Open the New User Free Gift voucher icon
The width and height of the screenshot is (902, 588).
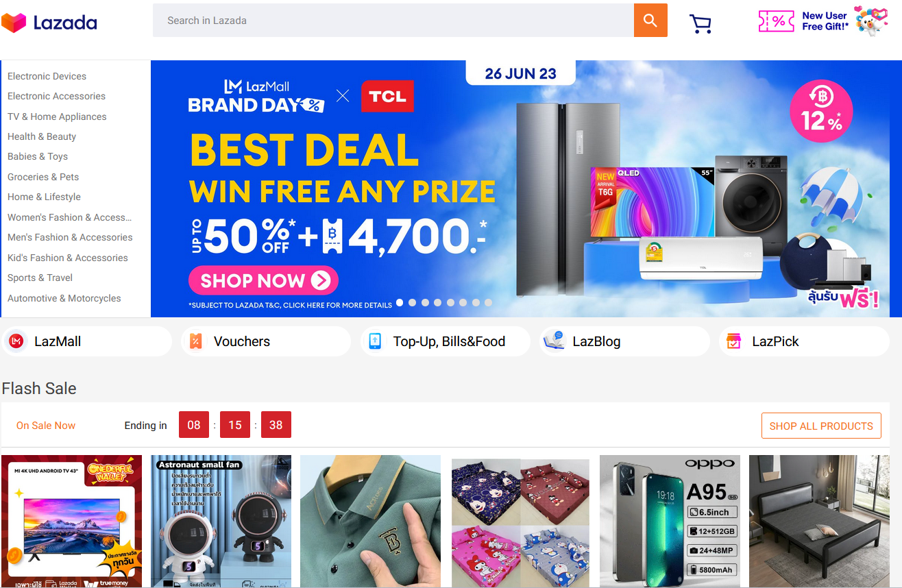[x=776, y=21]
